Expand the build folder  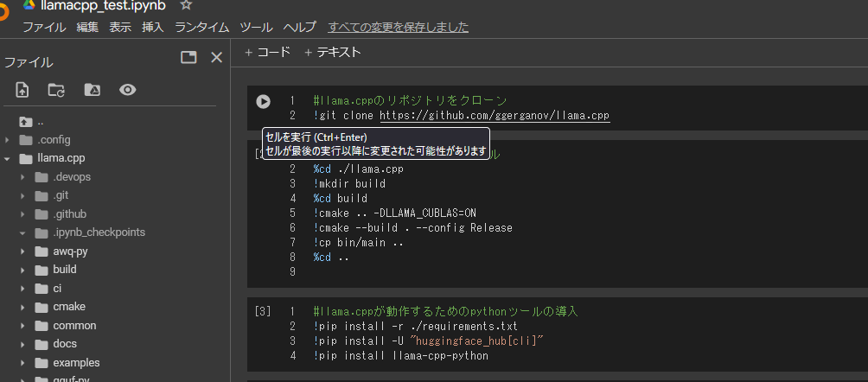[22, 270]
